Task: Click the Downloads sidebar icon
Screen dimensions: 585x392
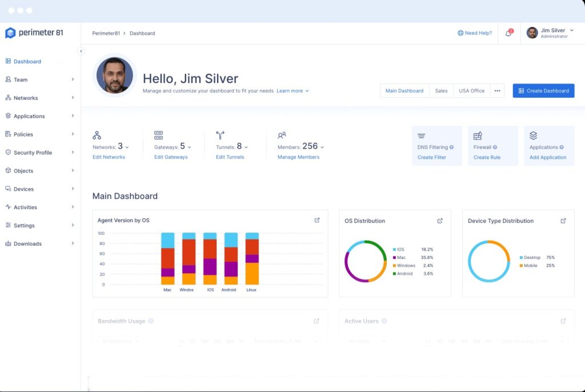Action: coord(8,243)
